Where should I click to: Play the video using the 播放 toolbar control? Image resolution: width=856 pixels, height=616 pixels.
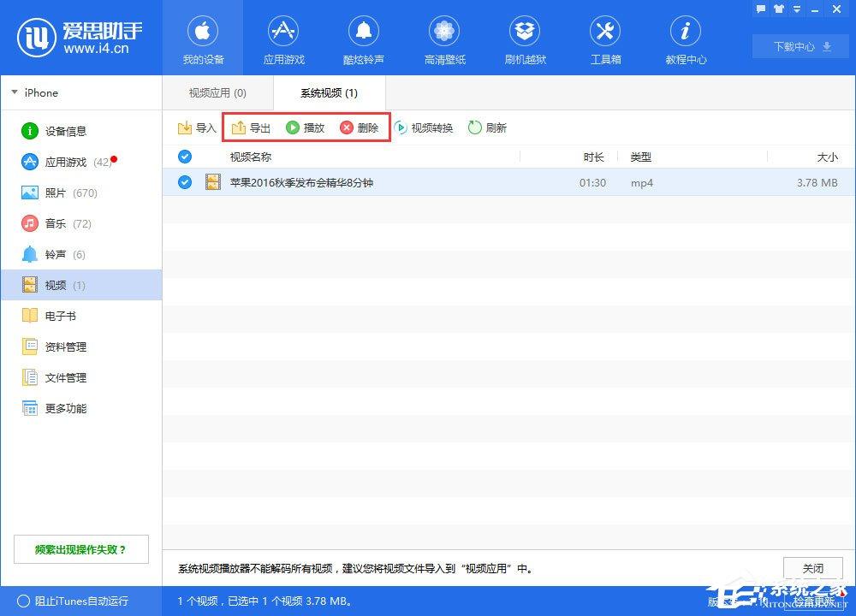(x=306, y=127)
